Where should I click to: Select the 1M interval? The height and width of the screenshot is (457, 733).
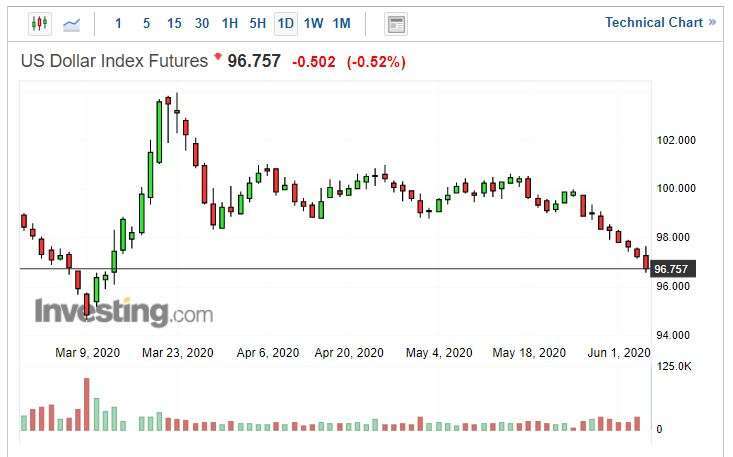pyautogui.click(x=342, y=23)
